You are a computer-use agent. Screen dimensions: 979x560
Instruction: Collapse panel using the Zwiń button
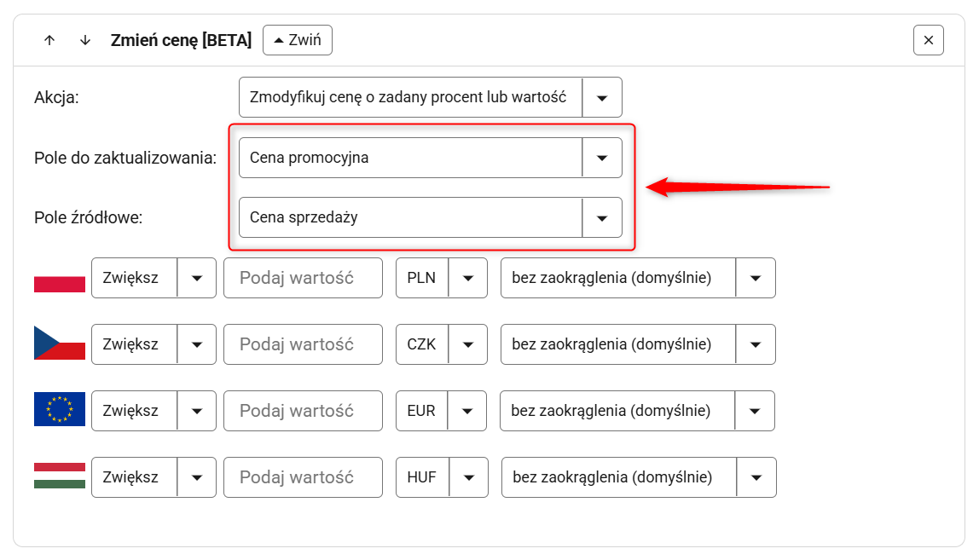point(297,40)
